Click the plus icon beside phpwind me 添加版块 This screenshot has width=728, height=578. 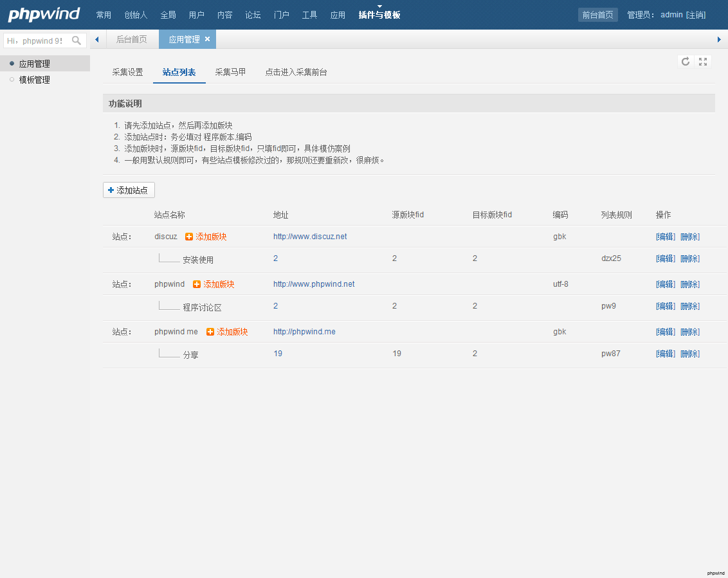(210, 332)
